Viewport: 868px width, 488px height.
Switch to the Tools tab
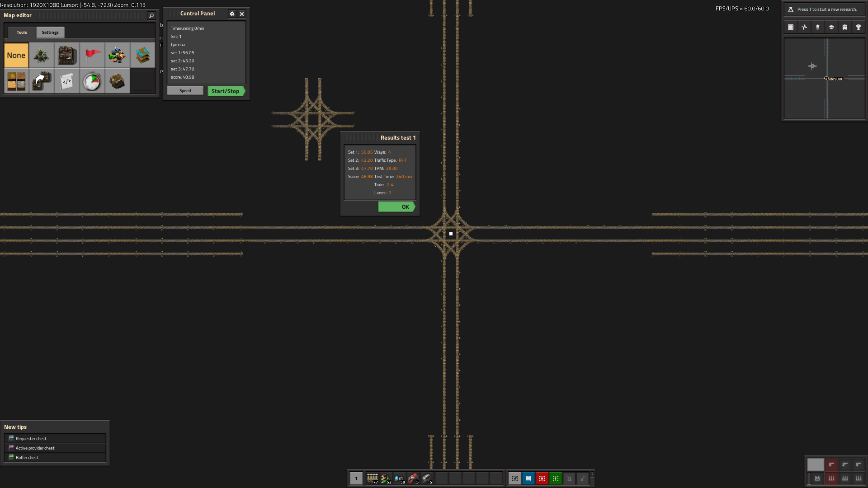click(22, 33)
